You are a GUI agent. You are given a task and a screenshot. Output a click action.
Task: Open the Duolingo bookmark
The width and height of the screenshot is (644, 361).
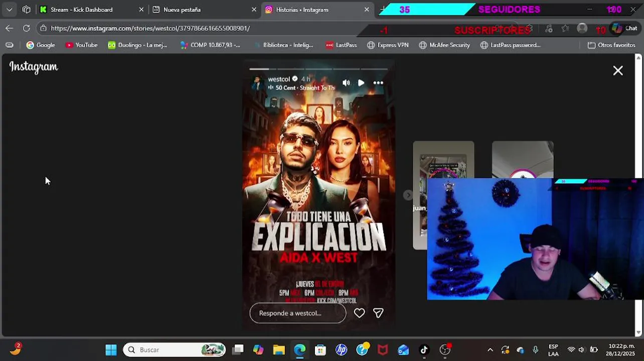point(137,45)
